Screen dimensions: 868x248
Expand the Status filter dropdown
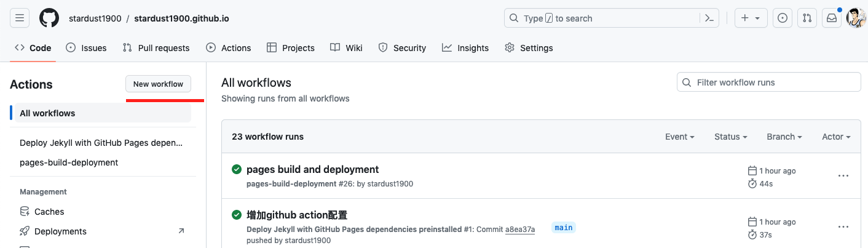(x=730, y=137)
